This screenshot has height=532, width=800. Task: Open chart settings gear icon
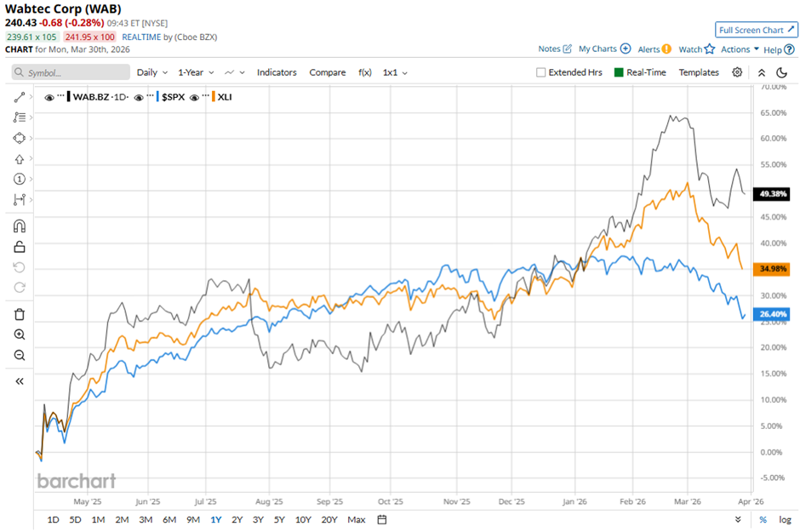[737, 72]
